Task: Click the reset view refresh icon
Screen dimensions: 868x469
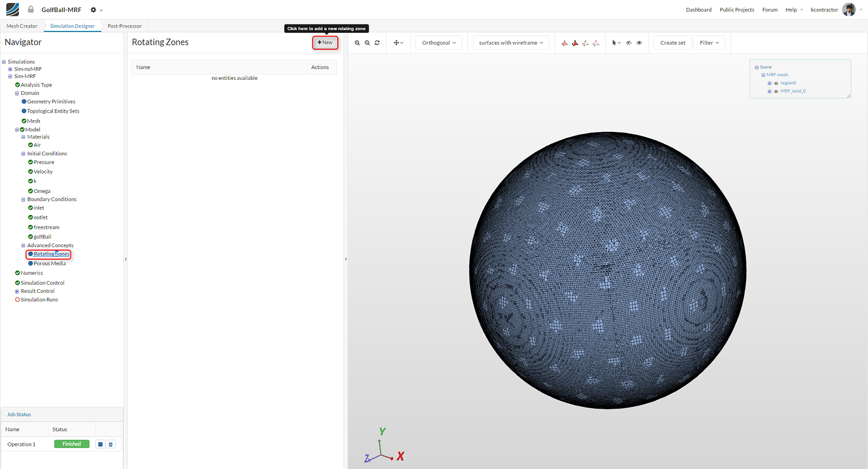Action: (377, 43)
